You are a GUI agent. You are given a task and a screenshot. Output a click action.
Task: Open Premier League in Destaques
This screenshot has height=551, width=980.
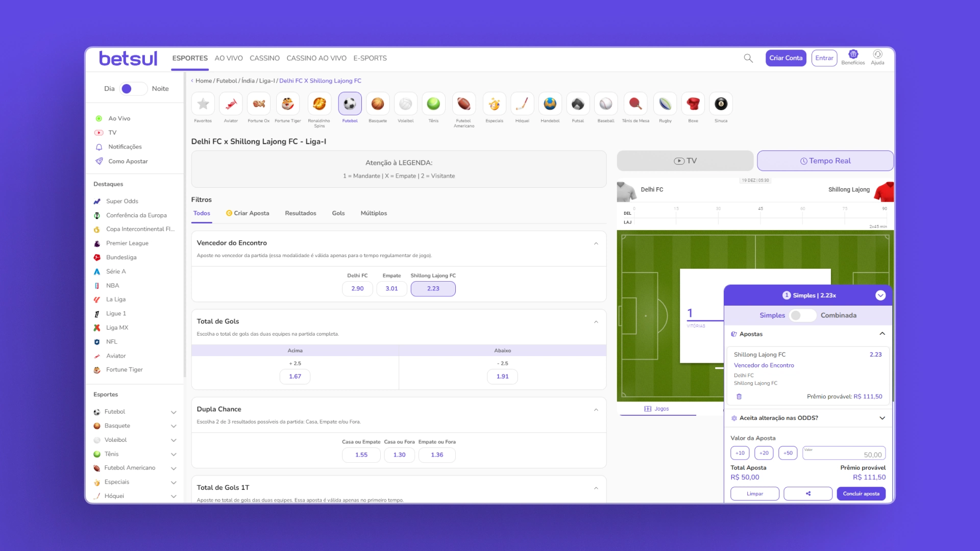127,243
